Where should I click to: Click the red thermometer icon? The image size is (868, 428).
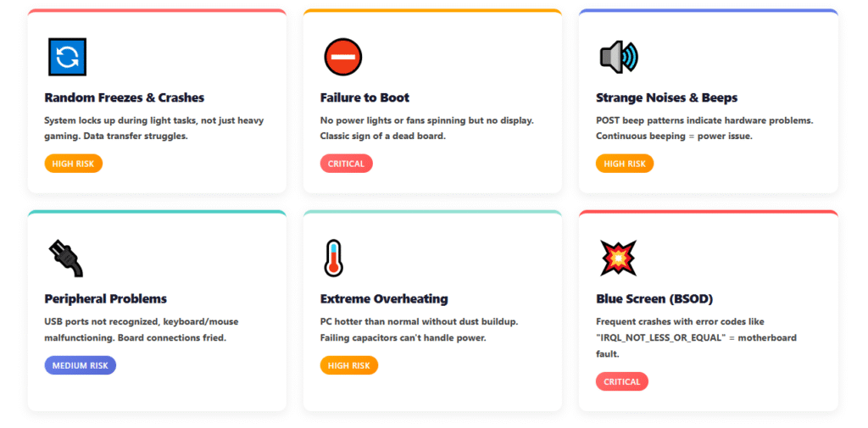tap(333, 258)
